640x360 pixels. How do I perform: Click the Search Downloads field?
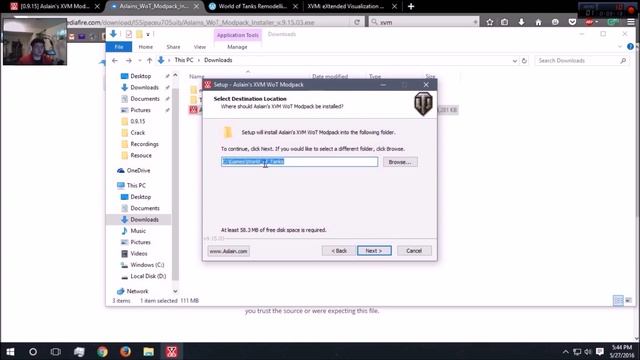tap(581, 60)
